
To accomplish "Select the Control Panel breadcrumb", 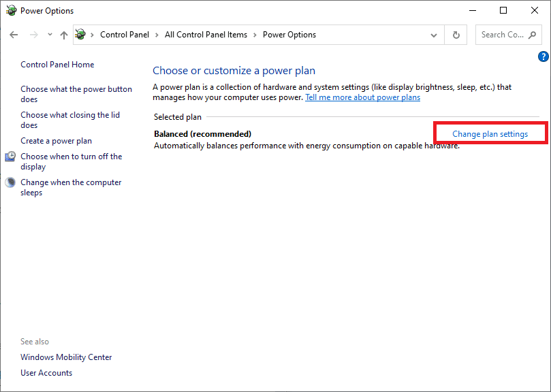I will [125, 35].
